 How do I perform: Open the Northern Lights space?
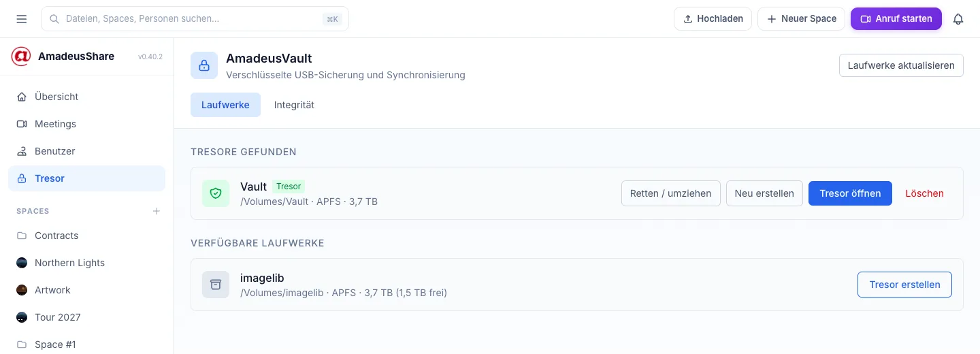(86, 263)
